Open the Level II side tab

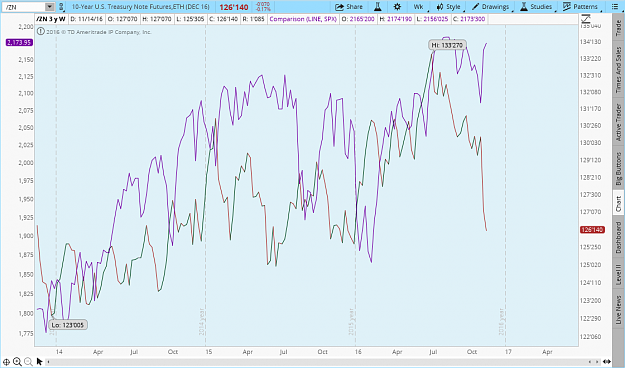(618, 274)
